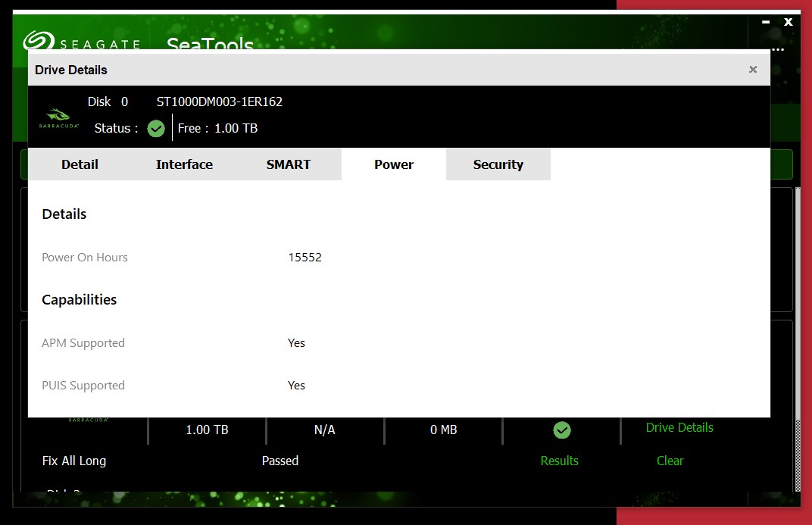Select the Power tab
The width and height of the screenshot is (812, 525).
click(393, 164)
